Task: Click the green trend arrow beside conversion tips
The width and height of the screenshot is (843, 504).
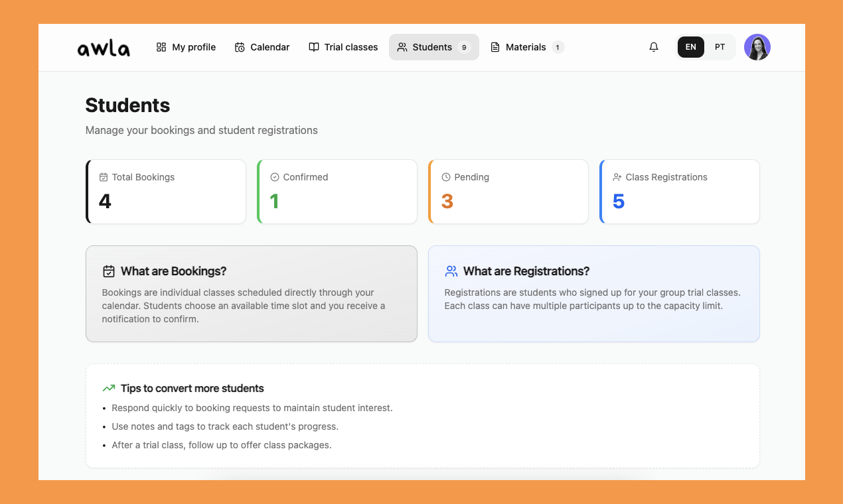Action: 108,387
